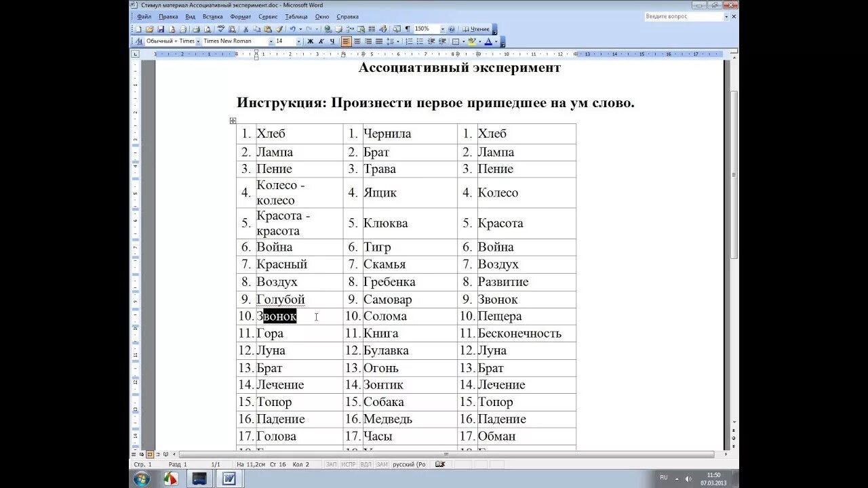The image size is (868, 488).
Task: Click the Open file folder icon
Action: (x=149, y=29)
